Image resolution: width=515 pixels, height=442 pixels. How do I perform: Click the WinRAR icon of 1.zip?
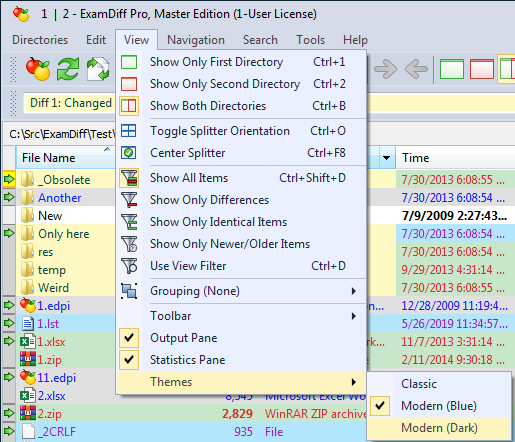point(28,360)
